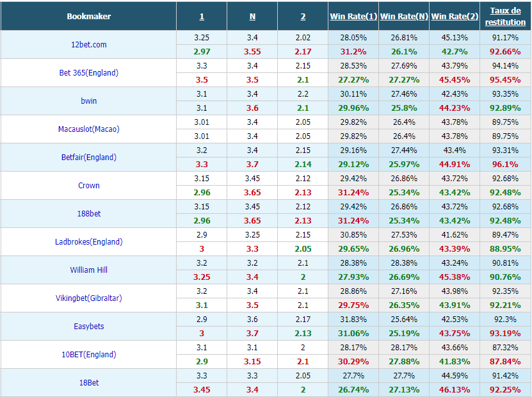Select 18Bet win rate 46.13%
Viewport: 532px width, 397px height.
point(455,389)
